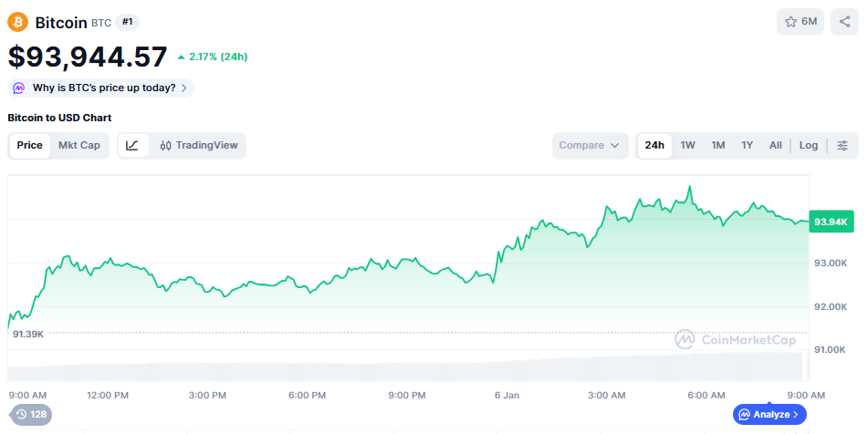
Task: Click the #1 rank badge
Action: [x=128, y=22]
